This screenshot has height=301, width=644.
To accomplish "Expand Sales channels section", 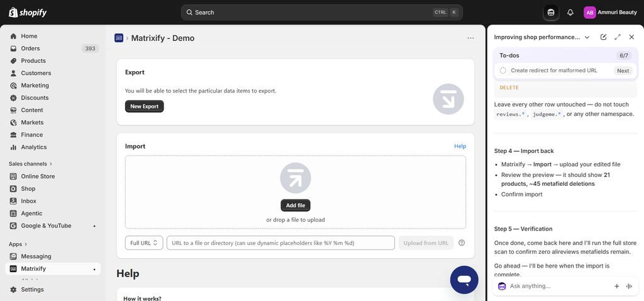I will [30, 164].
